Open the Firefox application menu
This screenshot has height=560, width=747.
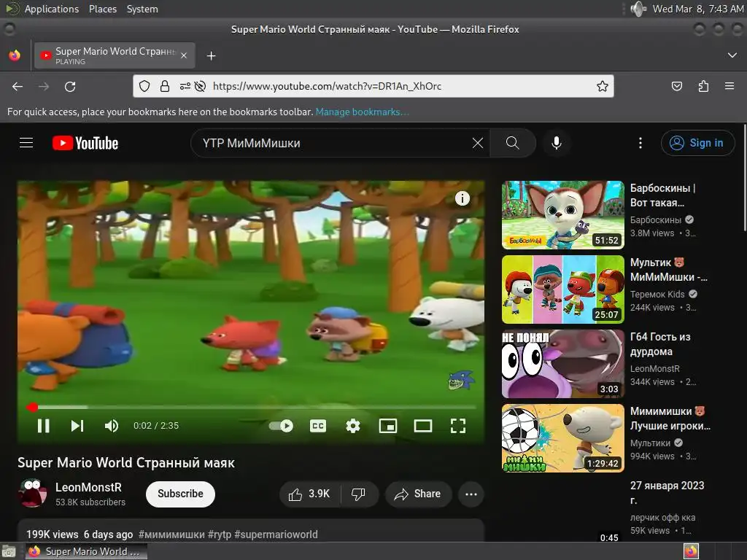coord(729,86)
